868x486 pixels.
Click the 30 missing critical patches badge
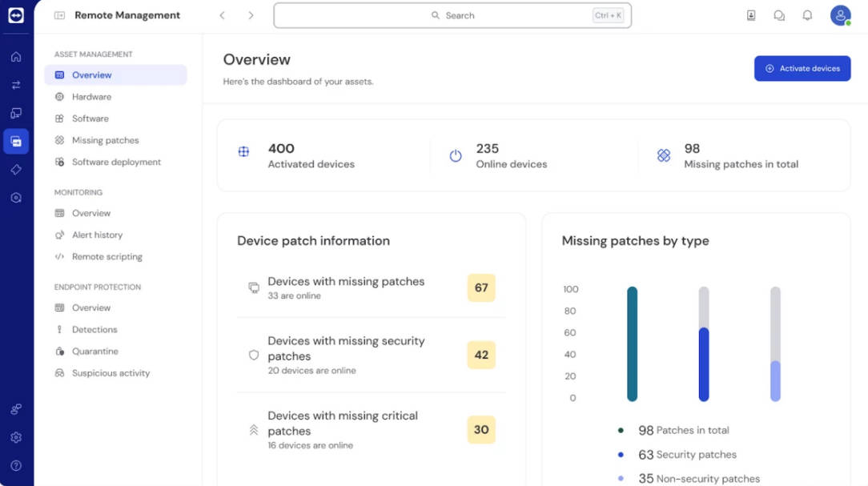[481, 429]
